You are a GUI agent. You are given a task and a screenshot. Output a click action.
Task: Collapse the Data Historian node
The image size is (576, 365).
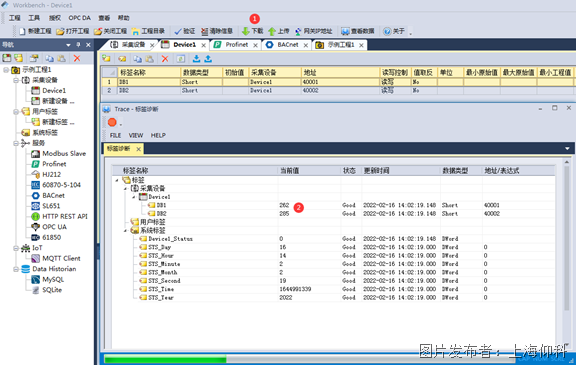[x=16, y=269]
